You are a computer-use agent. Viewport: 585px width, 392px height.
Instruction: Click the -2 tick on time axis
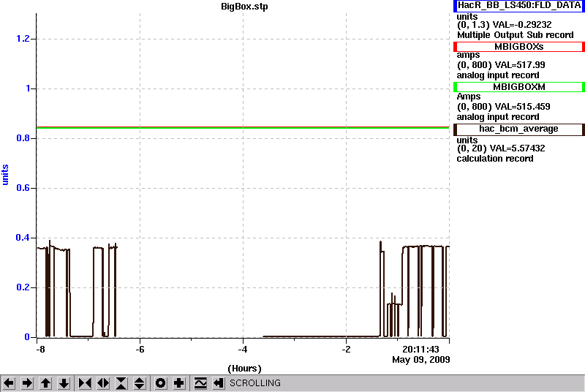(x=346, y=350)
